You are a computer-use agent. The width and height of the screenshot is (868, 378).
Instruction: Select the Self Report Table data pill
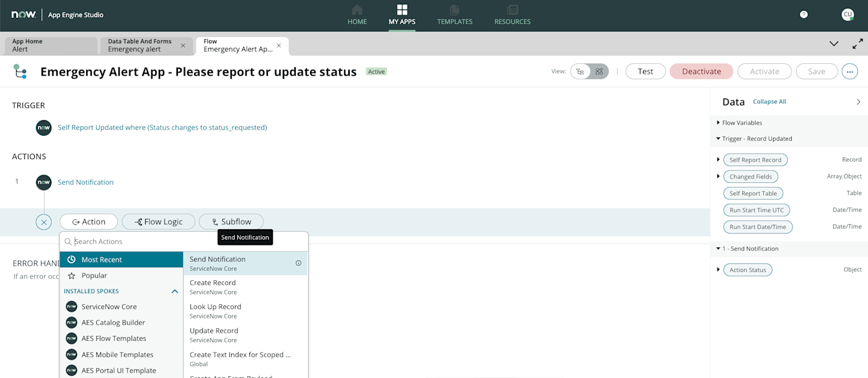coord(753,193)
